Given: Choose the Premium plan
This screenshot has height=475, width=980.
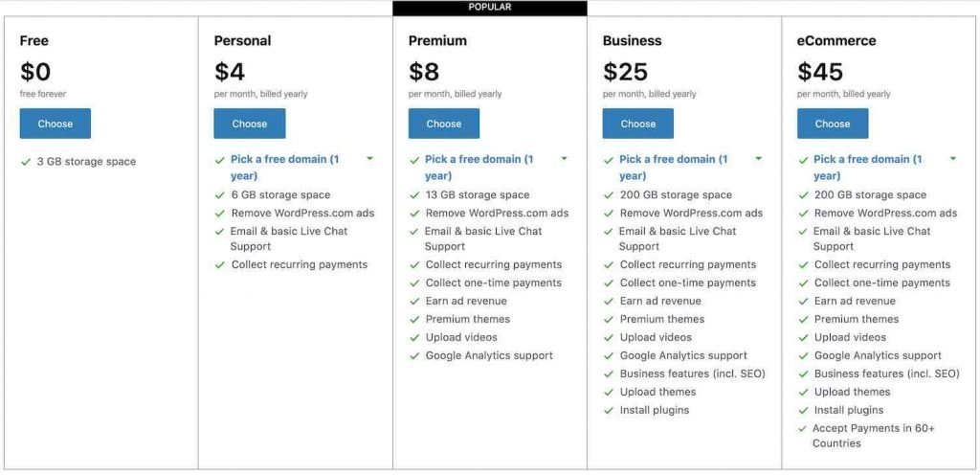Looking at the screenshot, I should click(444, 124).
